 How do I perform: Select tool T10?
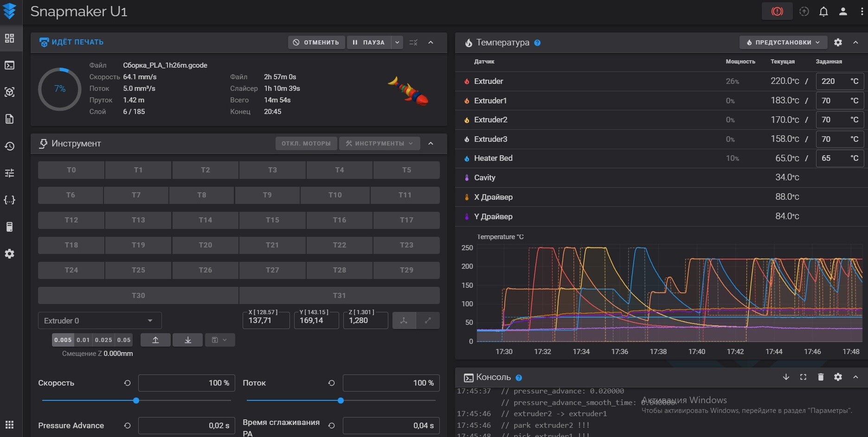[x=334, y=195]
